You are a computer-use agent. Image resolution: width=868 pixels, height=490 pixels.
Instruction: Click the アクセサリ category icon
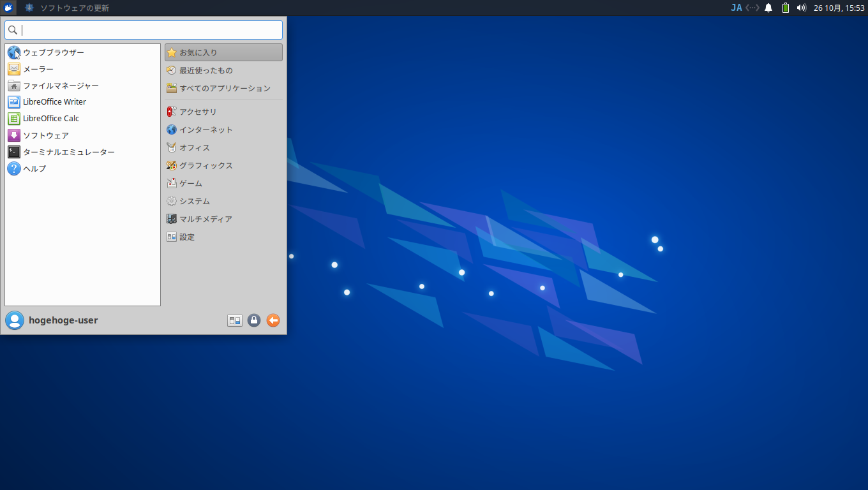(x=172, y=112)
